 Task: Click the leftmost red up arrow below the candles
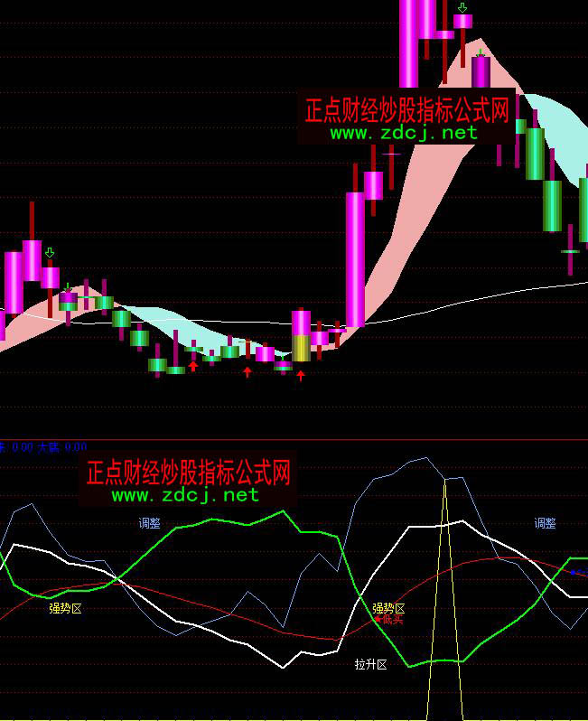[192, 366]
